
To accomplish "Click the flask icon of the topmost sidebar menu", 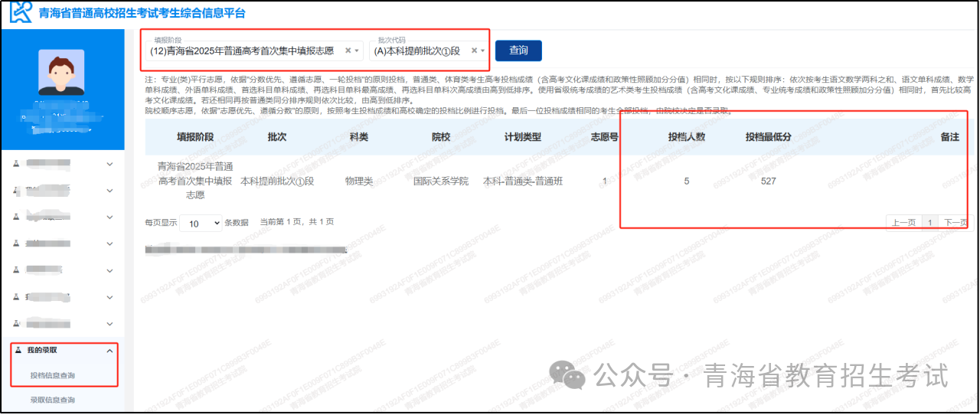I will (x=17, y=164).
